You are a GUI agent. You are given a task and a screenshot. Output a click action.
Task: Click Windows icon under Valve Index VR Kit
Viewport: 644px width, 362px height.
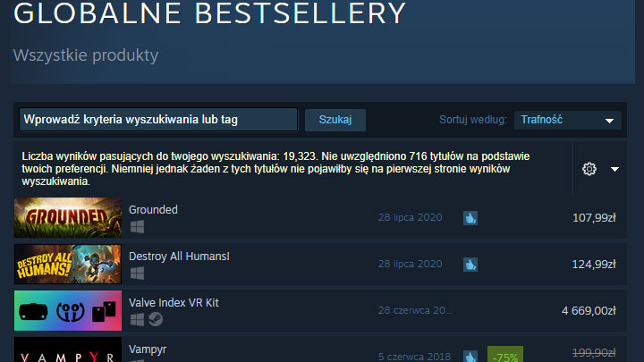[137, 320]
